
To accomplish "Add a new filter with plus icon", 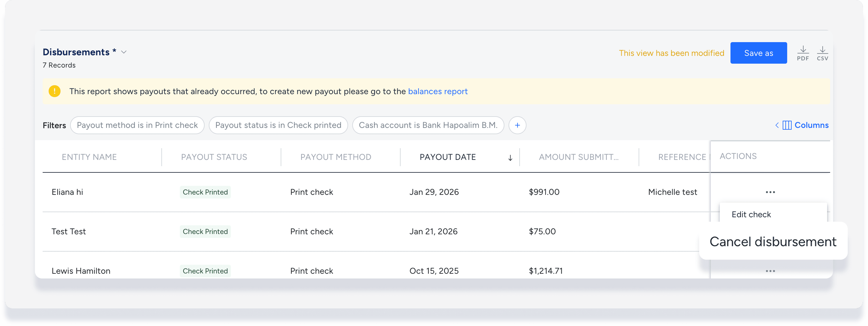I will 517,125.
